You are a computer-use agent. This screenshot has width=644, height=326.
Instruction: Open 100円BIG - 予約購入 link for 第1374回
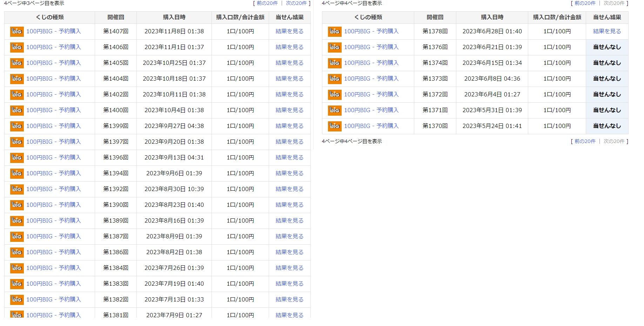click(x=371, y=63)
